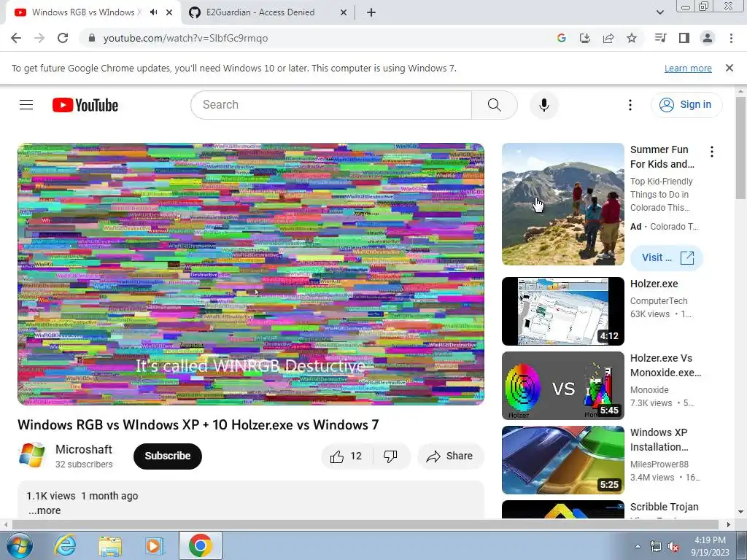
Task: Open a new browser tab
Action: pyautogui.click(x=371, y=12)
